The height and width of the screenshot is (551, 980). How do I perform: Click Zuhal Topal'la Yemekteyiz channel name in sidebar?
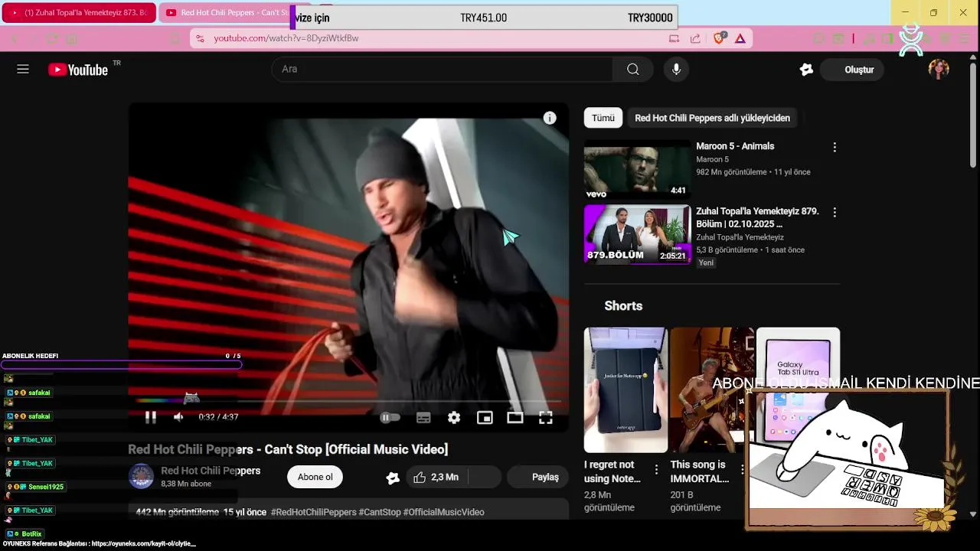point(740,237)
